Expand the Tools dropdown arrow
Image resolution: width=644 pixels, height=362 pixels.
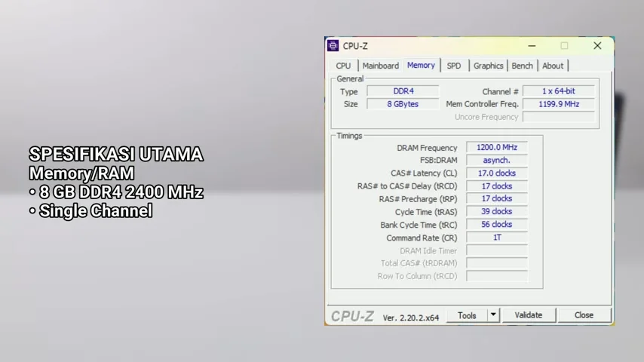pyautogui.click(x=493, y=315)
